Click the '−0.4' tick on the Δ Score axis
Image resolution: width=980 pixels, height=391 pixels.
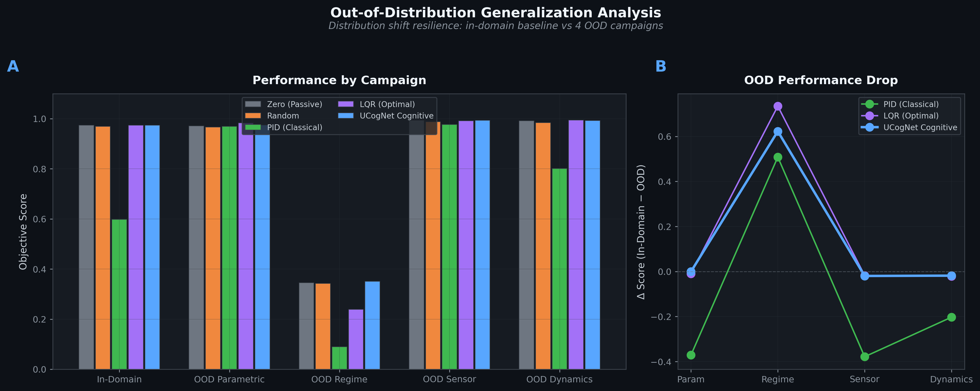pos(661,362)
